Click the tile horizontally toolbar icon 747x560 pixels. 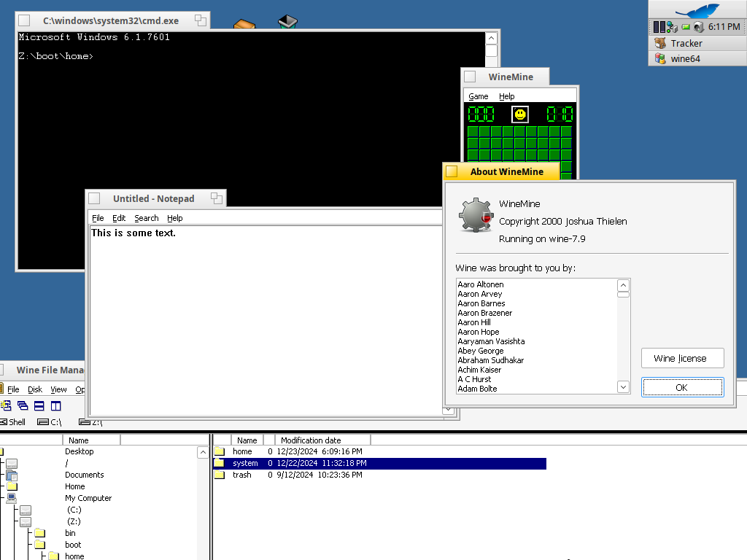pos(39,405)
